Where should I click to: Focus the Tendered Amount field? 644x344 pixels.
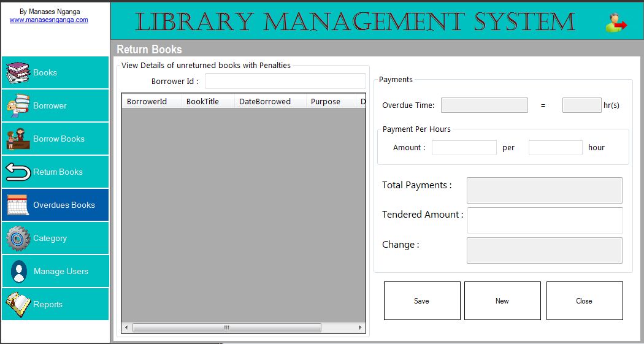[545, 220]
